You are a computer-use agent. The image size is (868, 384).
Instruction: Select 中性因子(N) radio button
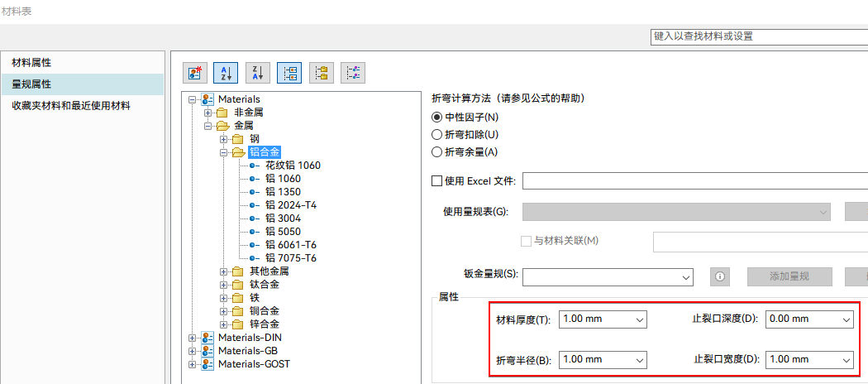[437, 118]
